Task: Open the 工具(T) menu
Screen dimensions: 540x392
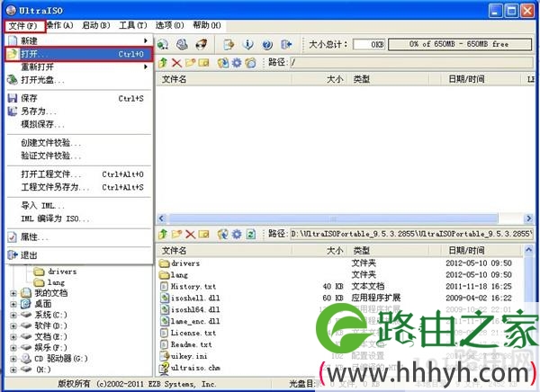Action: click(x=133, y=25)
